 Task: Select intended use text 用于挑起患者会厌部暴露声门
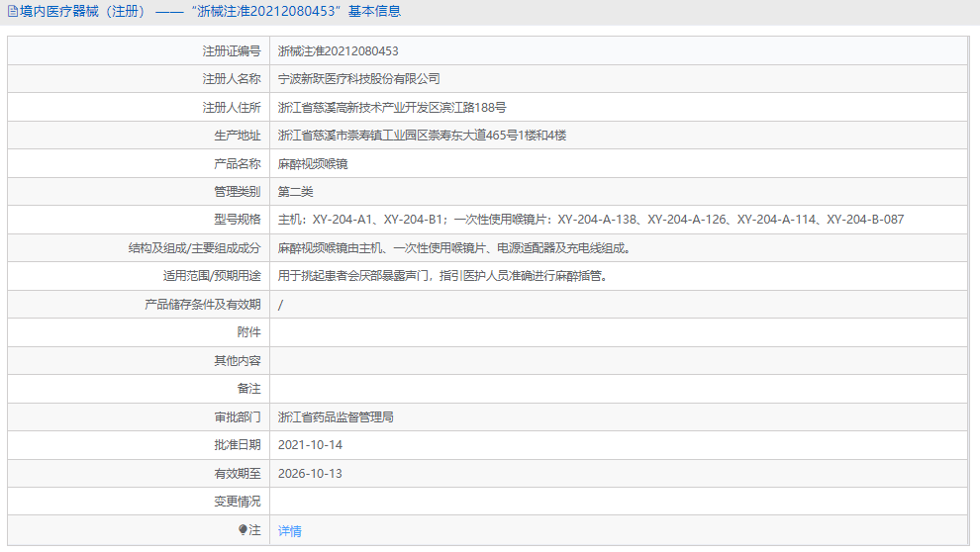pyautogui.click(x=442, y=276)
